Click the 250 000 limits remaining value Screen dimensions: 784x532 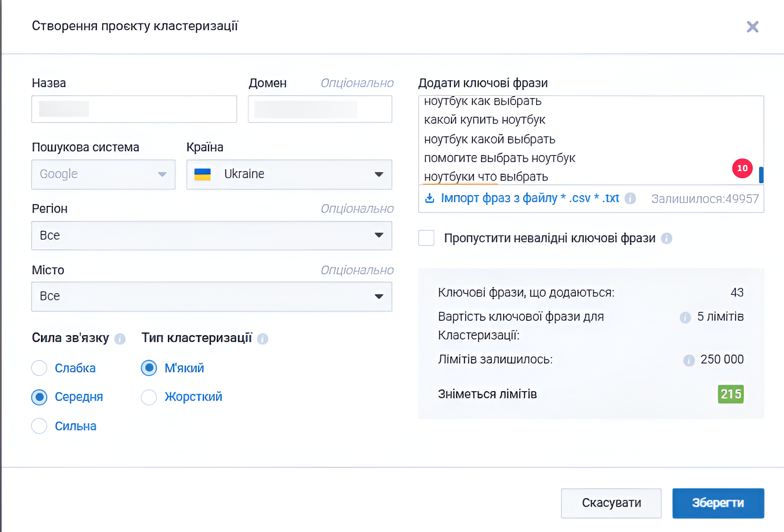[722, 360]
